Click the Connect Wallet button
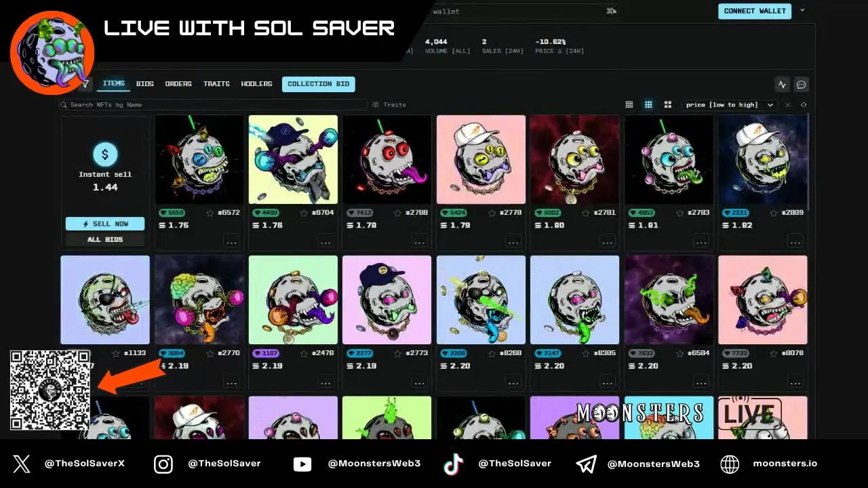Viewport: 868px width, 488px height. [755, 11]
